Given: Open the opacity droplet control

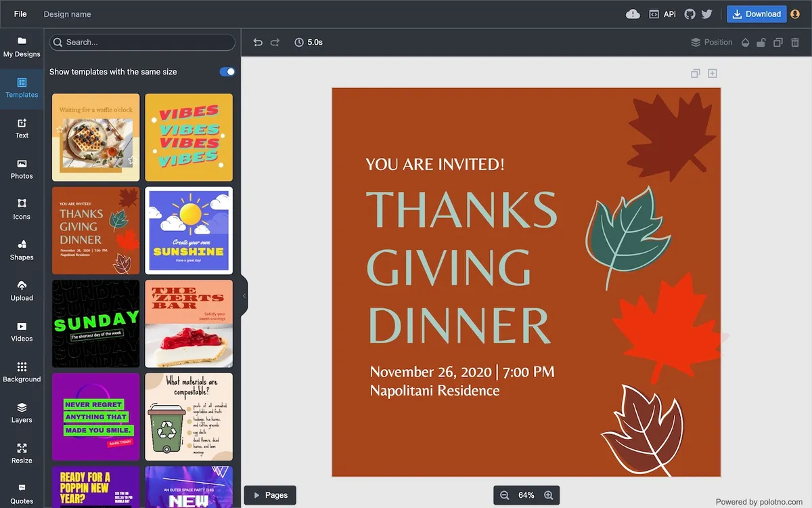Looking at the screenshot, I should [x=745, y=42].
